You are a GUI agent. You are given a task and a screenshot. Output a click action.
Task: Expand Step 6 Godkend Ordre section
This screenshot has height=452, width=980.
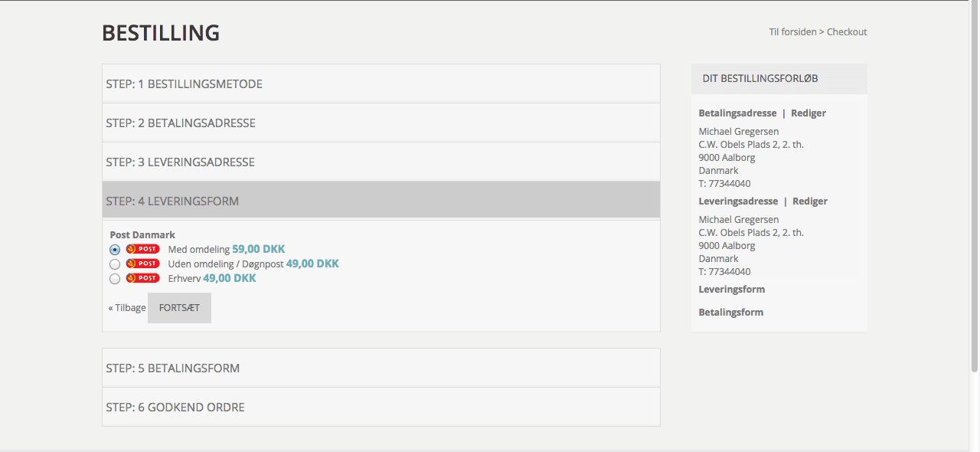175,408
